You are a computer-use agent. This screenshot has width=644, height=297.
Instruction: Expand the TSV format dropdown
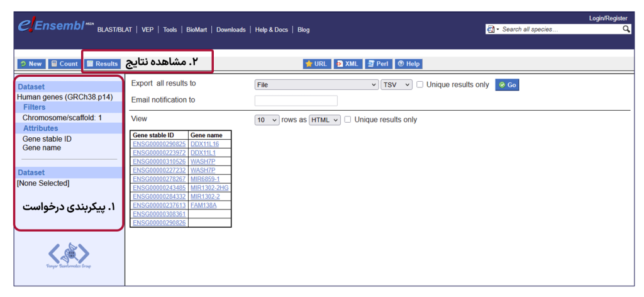(396, 84)
